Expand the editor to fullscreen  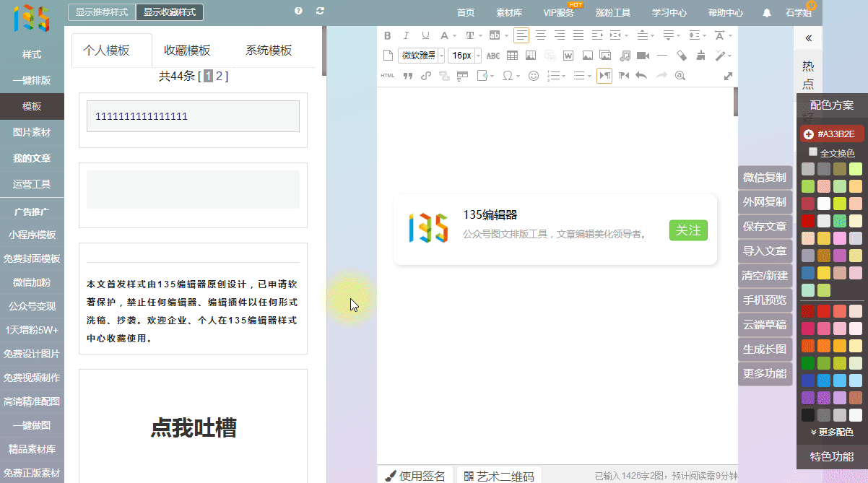tap(728, 76)
